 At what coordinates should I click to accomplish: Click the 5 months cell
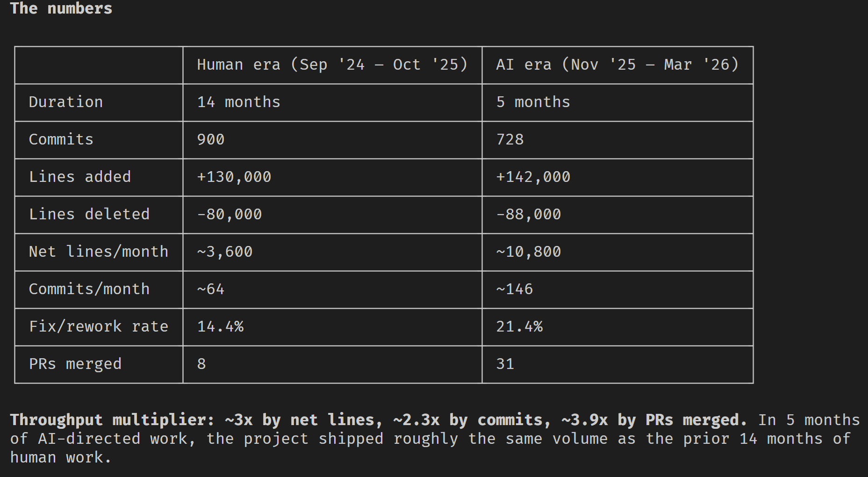click(x=533, y=102)
